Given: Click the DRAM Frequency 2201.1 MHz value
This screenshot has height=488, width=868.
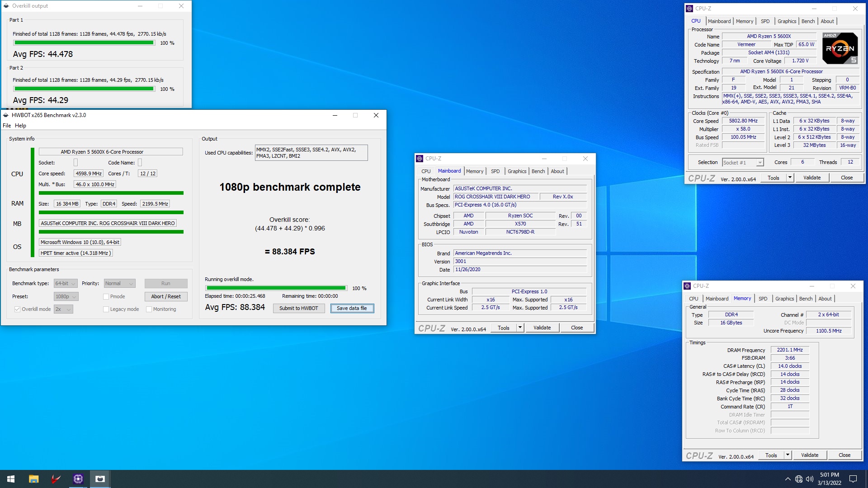Looking at the screenshot, I should pos(790,350).
